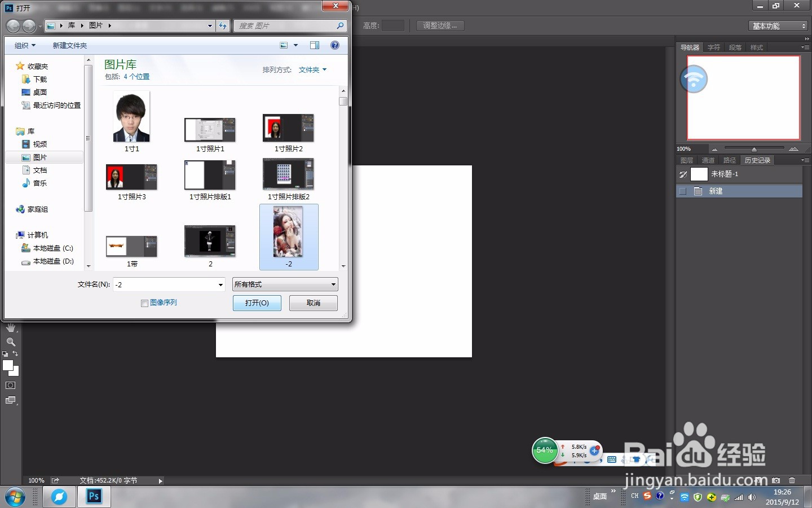Select 视频 library in sidebar
This screenshot has width=812, height=508.
point(39,144)
